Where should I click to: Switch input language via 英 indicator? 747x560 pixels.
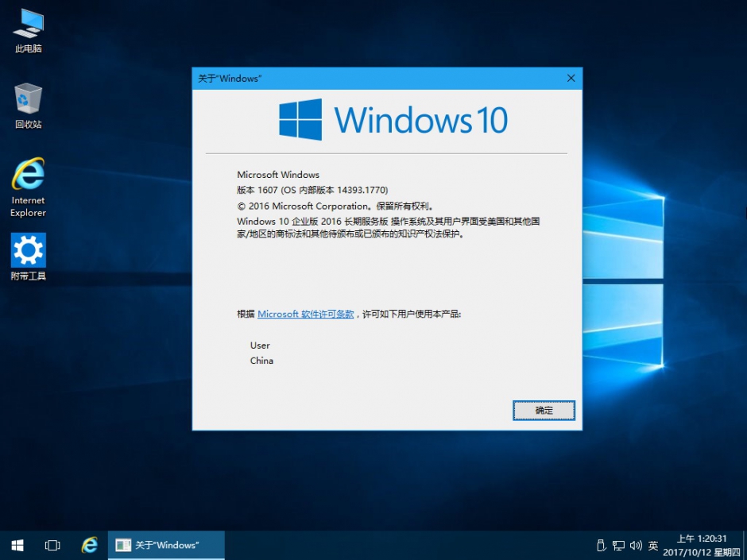click(x=653, y=545)
